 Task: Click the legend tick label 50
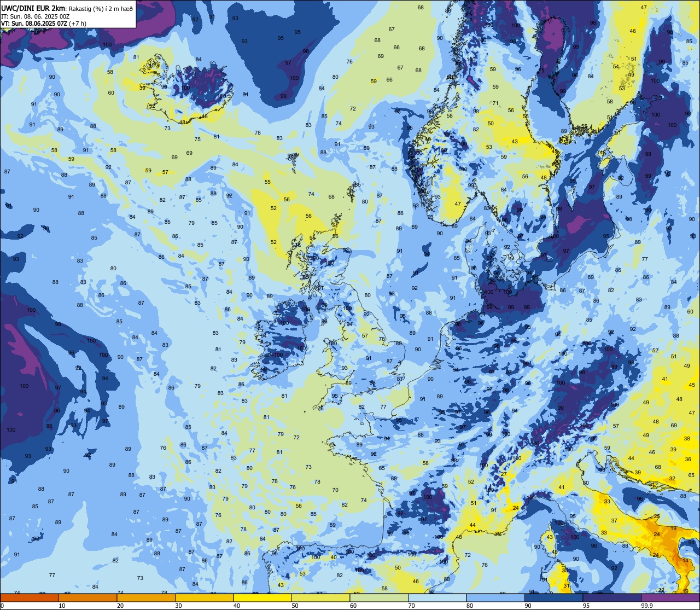(295, 606)
